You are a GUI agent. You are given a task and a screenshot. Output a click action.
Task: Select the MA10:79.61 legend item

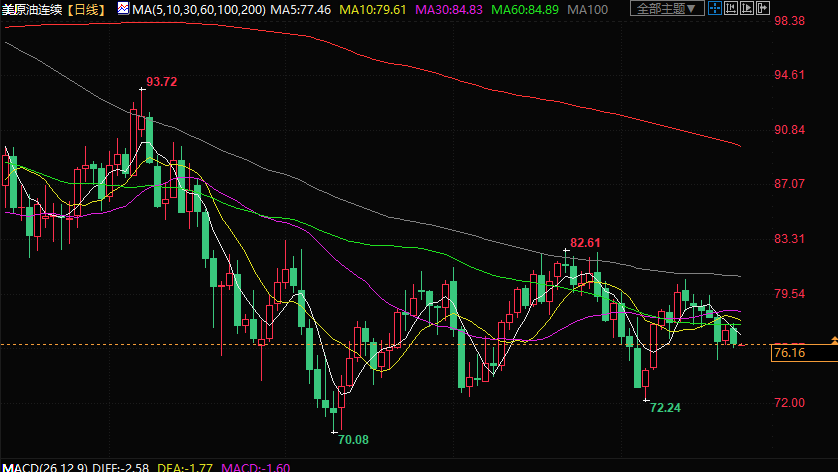point(372,8)
